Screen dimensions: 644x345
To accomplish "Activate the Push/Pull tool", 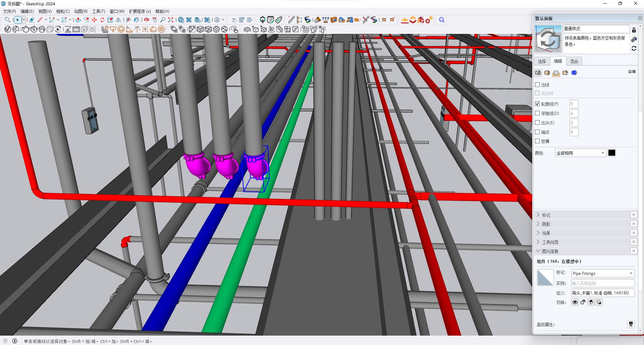I will pyautogui.click(x=78, y=20).
